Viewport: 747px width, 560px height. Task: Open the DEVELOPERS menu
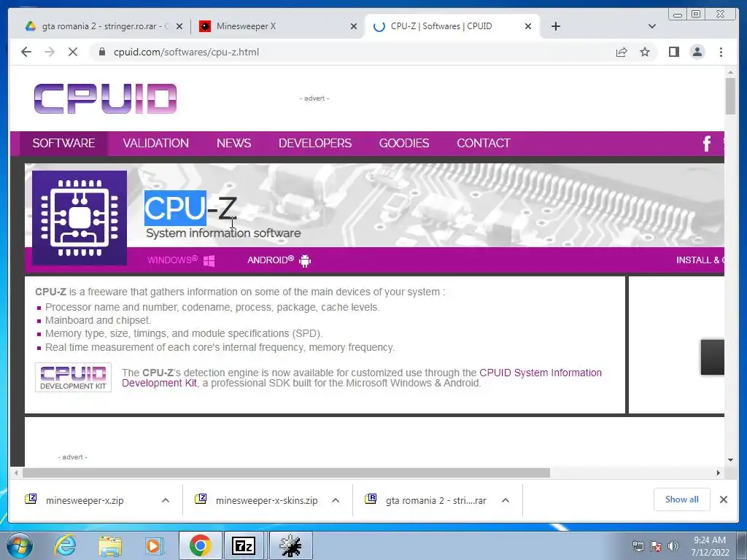click(x=315, y=144)
